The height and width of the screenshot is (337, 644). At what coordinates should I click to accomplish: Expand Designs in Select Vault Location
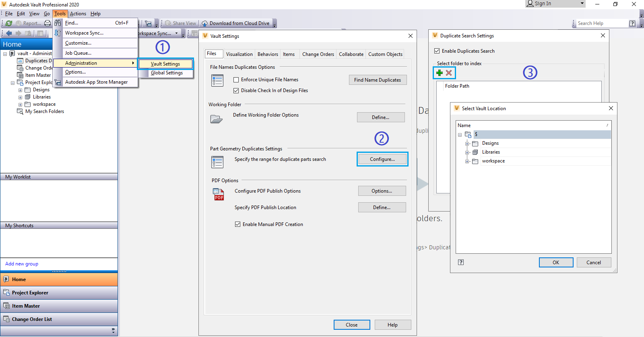coord(467,144)
